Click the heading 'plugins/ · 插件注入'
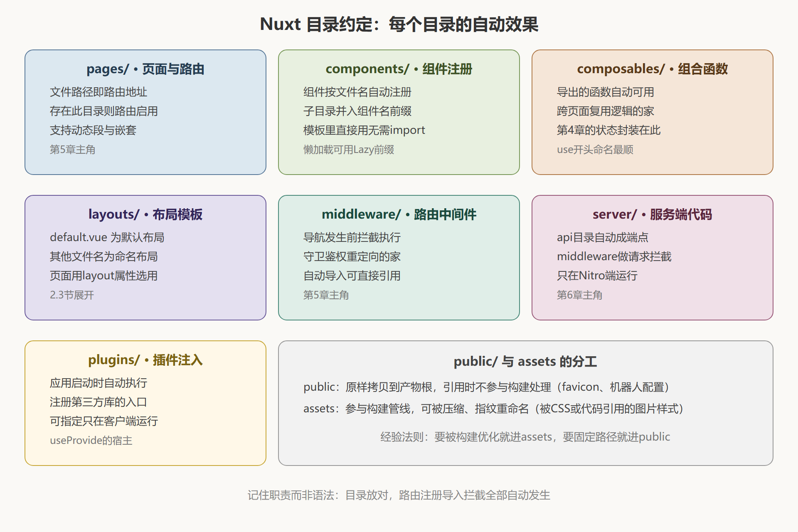This screenshot has height=532, width=798. (145, 360)
